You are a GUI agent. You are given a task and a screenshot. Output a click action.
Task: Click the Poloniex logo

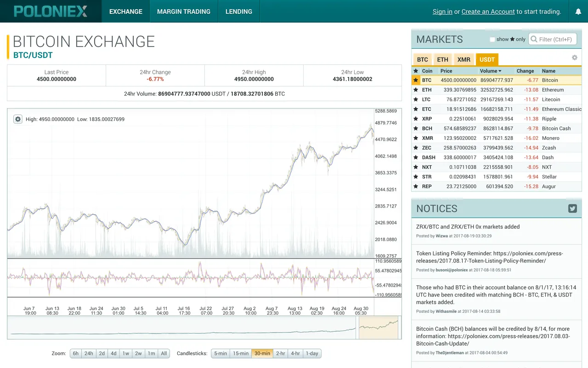51,11
